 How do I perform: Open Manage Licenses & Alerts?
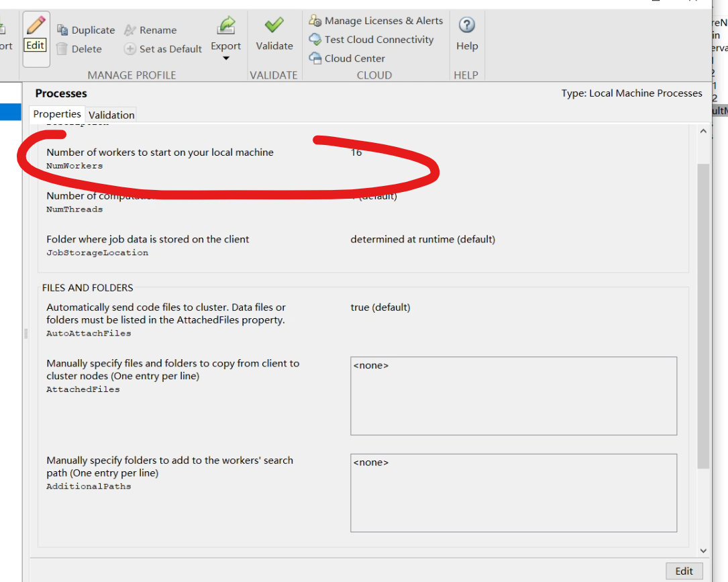[x=376, y=21]
